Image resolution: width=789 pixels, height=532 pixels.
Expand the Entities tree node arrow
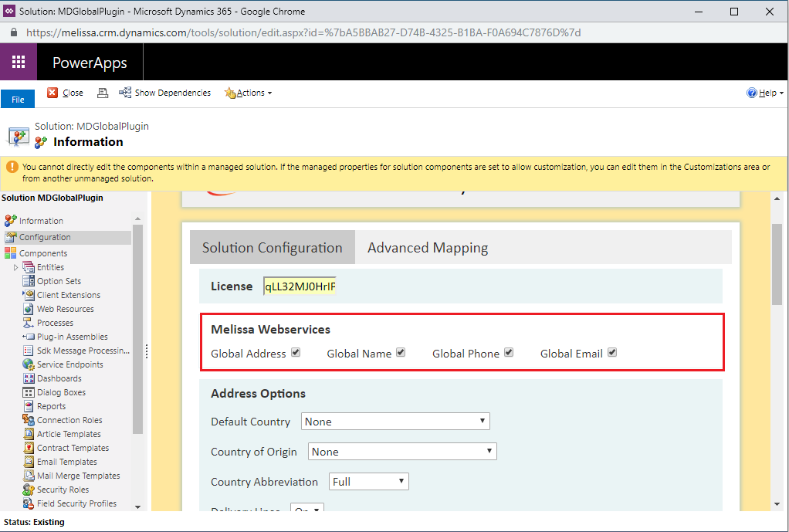15,267
